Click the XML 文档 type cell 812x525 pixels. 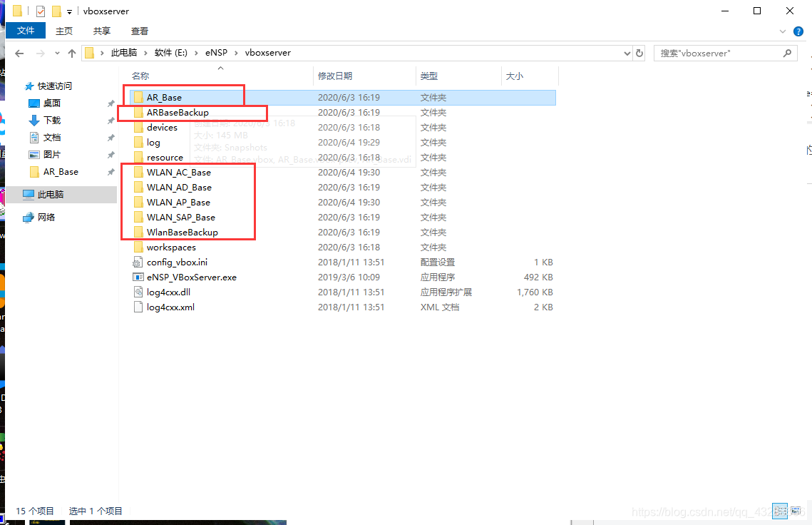[x=440, y=307]
